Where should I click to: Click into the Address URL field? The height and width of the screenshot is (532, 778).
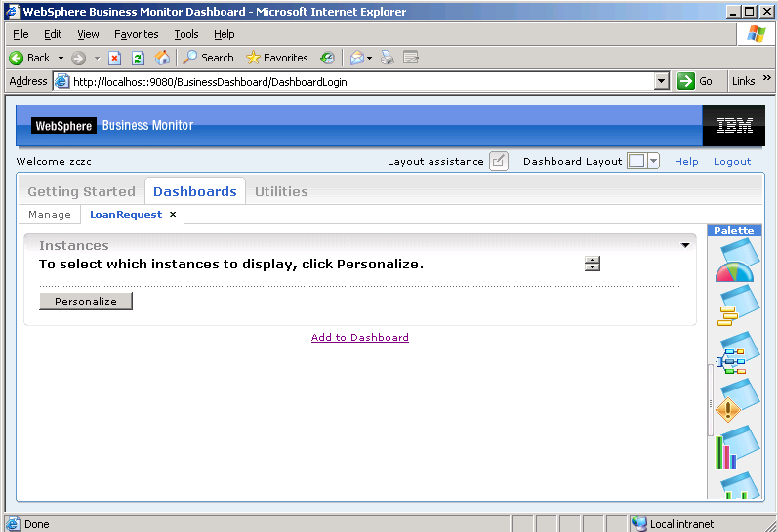(362, 81)
